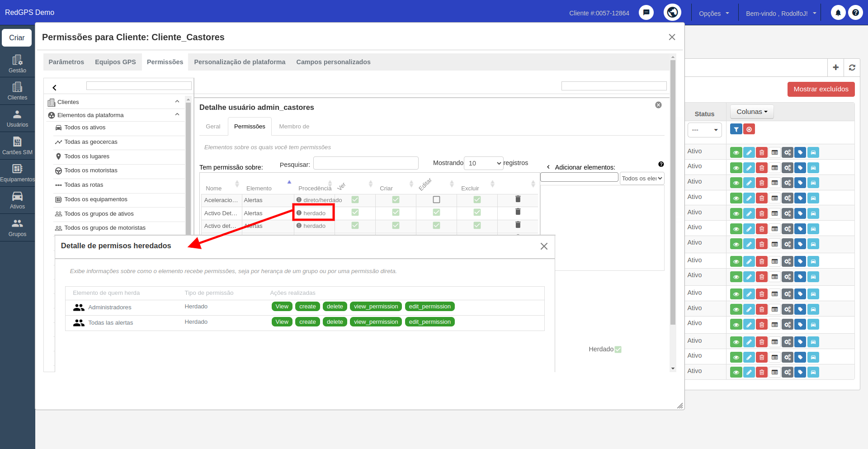Image resolution: width=868 pixels, height=449 pixels.
Task: Click the Criar button
Action: 17,38
